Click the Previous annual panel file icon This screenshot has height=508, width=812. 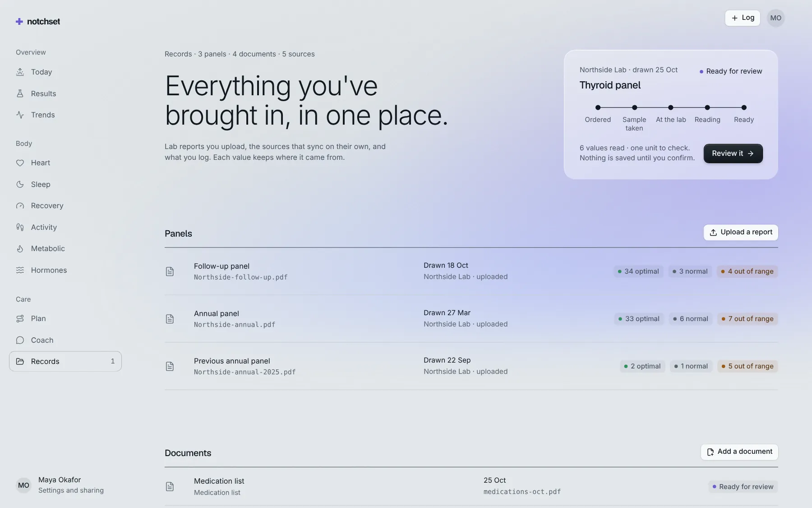[170, 366]
